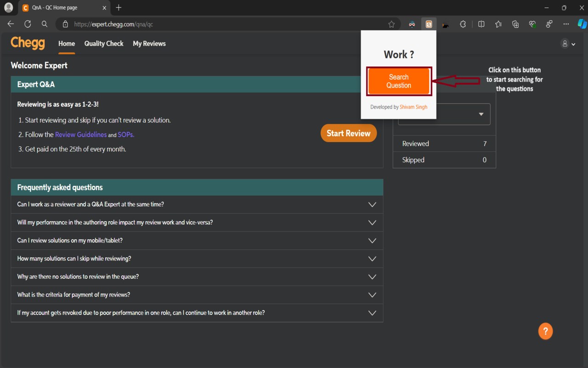
Task: Click the Skipped count row
Action: [x=444, y=160]
